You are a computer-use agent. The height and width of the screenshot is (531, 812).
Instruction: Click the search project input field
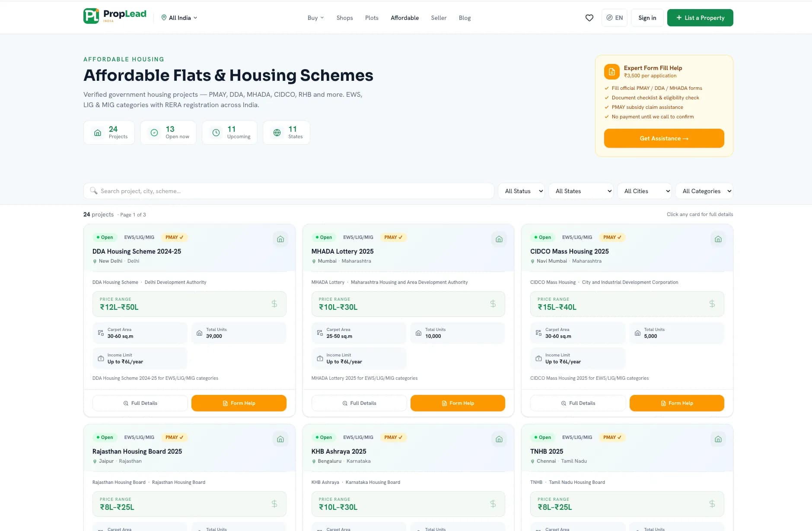pyautogui.click(x=289, y=191)
